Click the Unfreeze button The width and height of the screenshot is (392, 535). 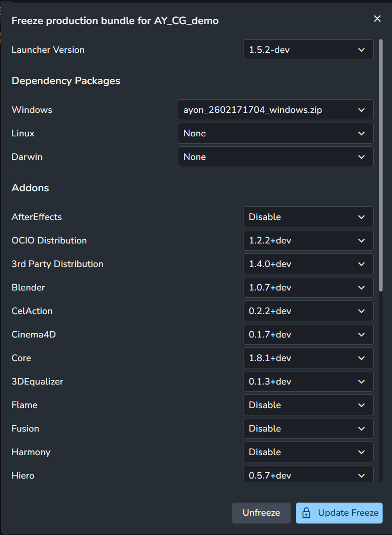(x=261, y=513)
